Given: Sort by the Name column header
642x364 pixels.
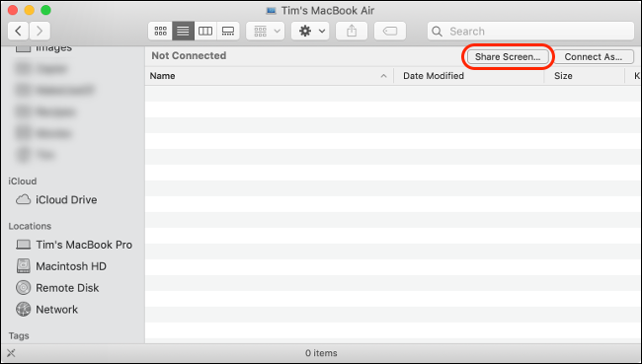Looking at the screenshot, I should click(269, 76).
